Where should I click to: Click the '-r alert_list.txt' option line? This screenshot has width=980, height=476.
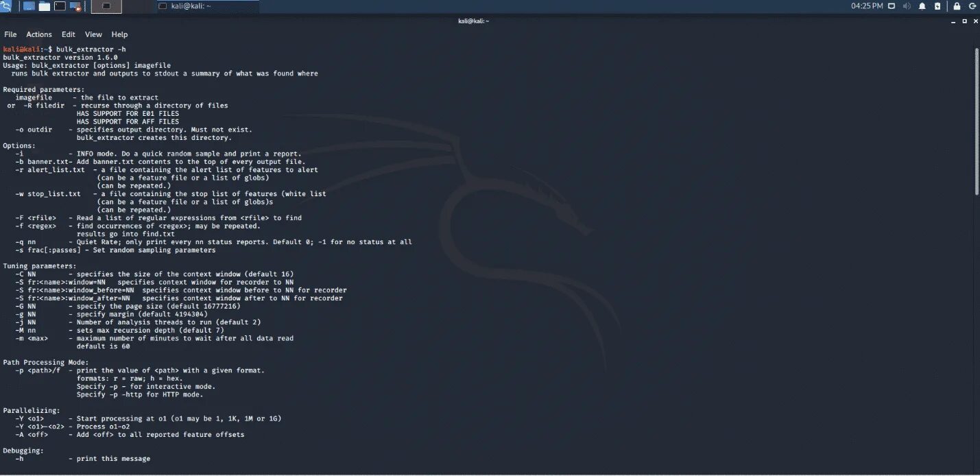pos(167,170)
